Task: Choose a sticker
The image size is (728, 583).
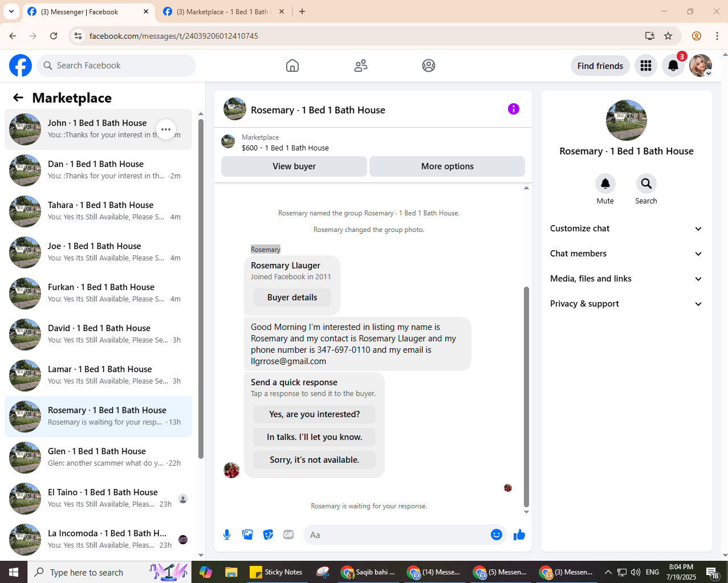Action: (x=268, y=535)
